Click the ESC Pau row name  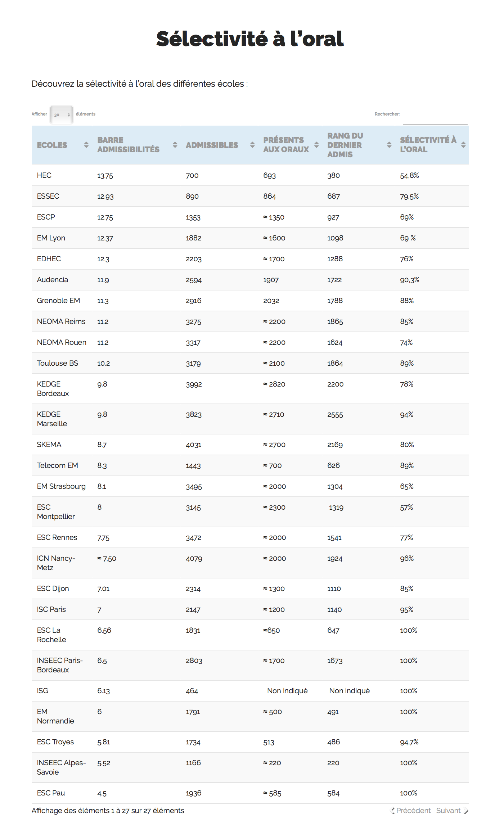(x=51, y=793)
